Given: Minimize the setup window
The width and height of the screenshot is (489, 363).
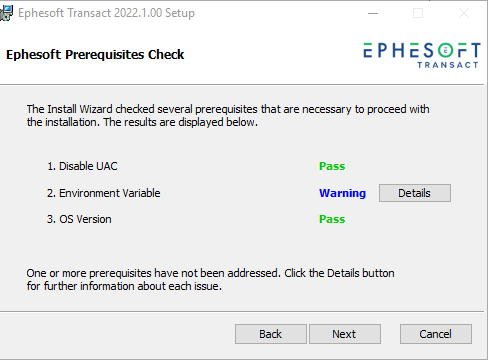Looking at the screenshot, I should (373, 13).
